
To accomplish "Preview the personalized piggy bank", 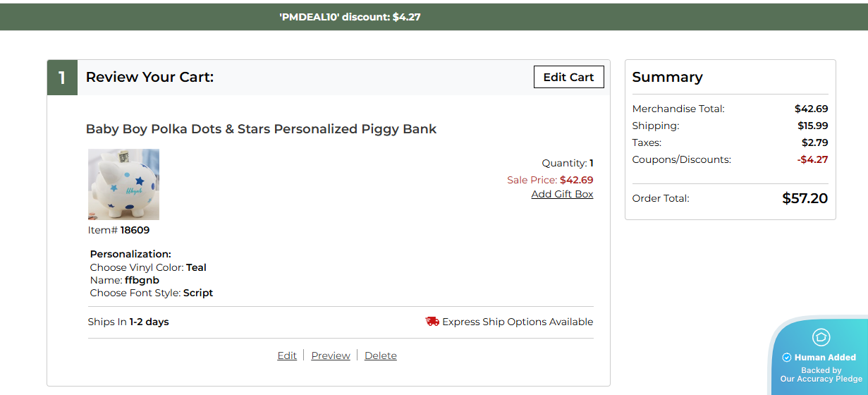I will point(331,355).
